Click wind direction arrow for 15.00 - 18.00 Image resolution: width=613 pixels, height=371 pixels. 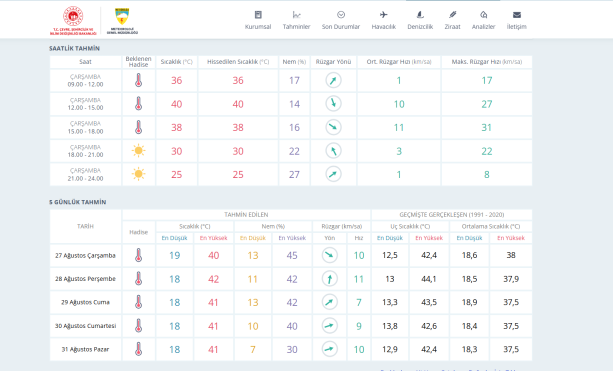point(333,127)
